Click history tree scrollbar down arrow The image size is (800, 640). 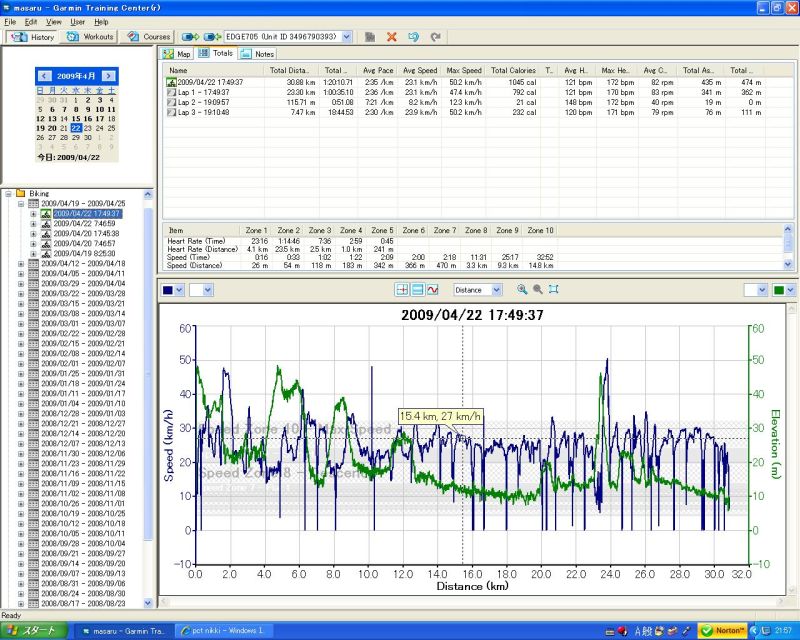click(148, 603)
